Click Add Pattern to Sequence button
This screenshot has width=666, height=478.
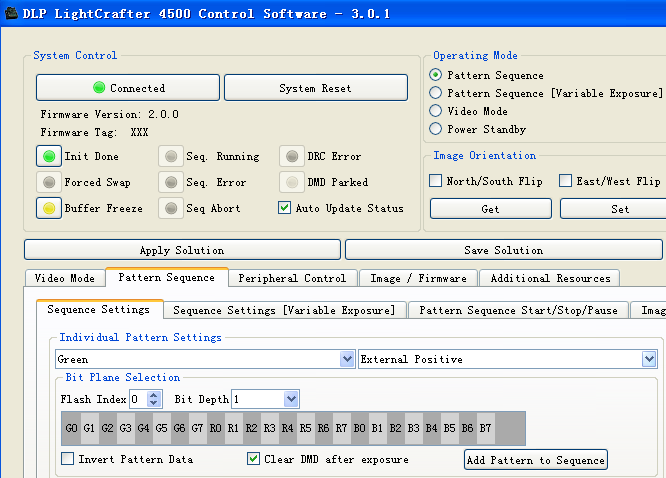(x=536, y=460)
